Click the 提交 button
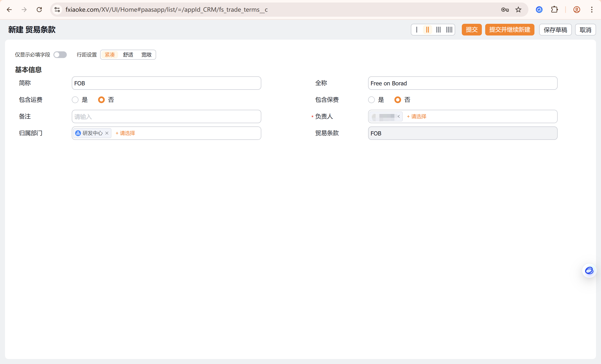The height and width of the screenshot is (364, 601). (471, 30)
